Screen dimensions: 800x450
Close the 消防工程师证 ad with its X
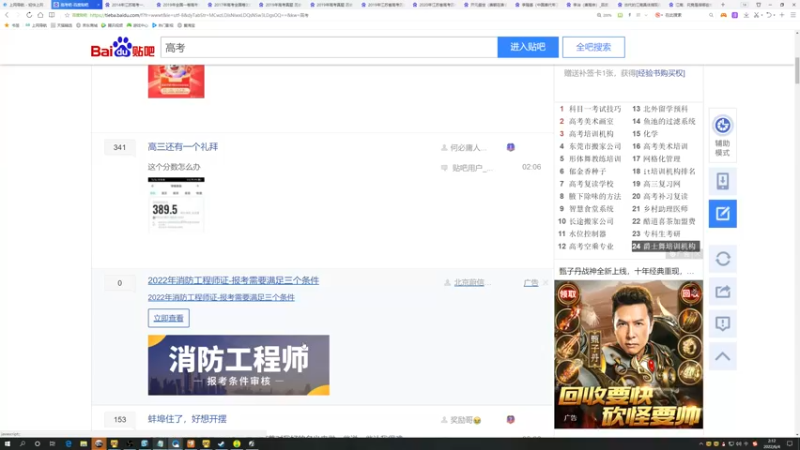click(x=545, y=282)
